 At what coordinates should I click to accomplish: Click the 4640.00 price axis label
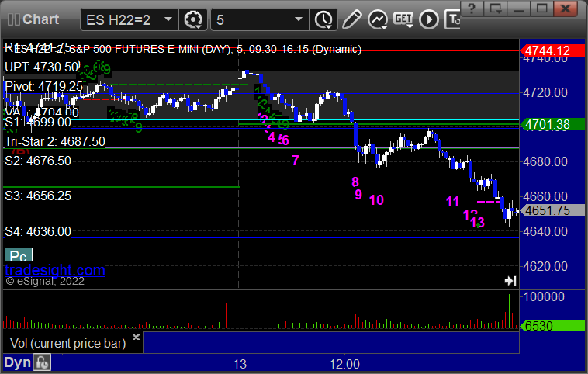click(x=545, y=231)
